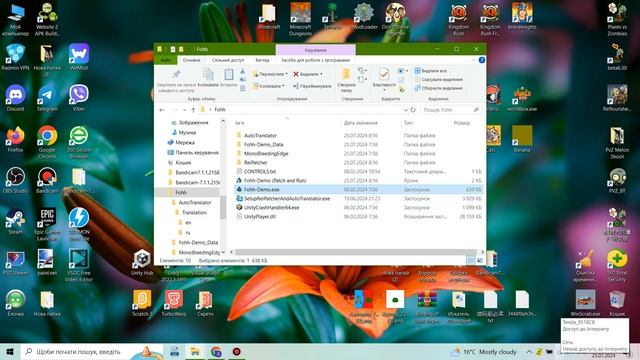Click the navigation pane vertical scrollbar
The height and width of the screenshot is (360, 640).
point(223,207)
